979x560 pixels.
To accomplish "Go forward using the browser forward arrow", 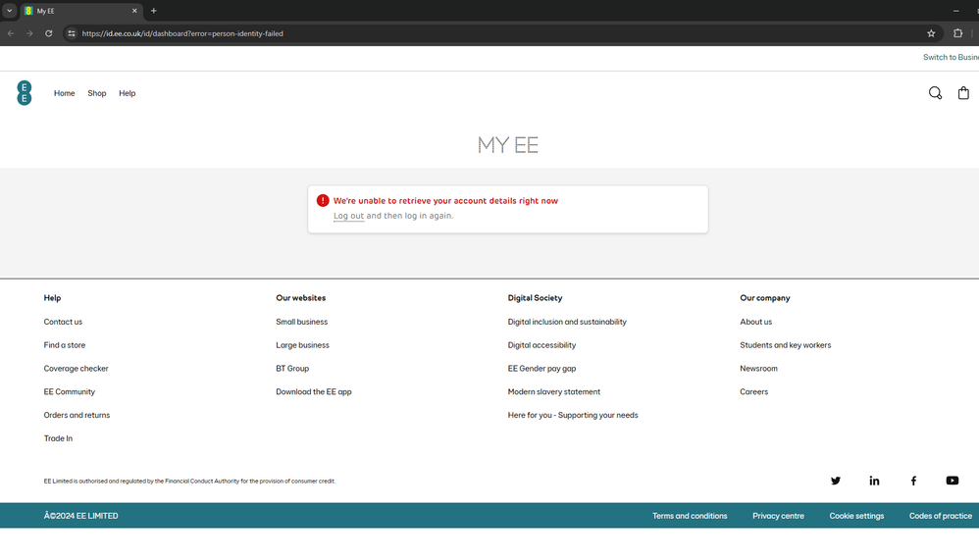I will click(x=29, y=33).
